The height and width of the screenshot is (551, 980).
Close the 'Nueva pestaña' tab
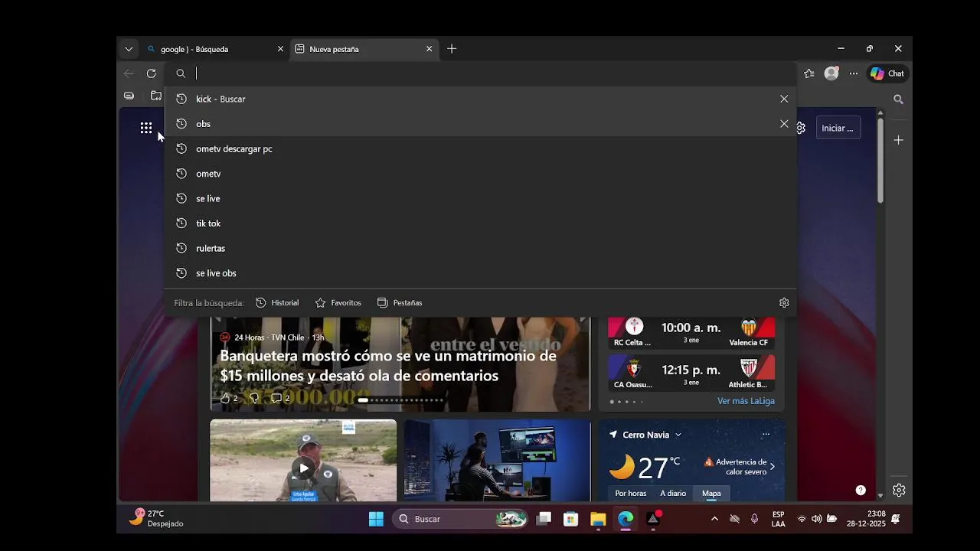click(x=429, y=49)
